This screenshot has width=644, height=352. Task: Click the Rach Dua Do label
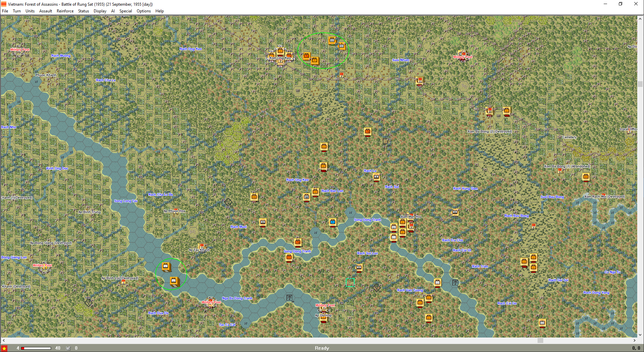pos(158,313)
